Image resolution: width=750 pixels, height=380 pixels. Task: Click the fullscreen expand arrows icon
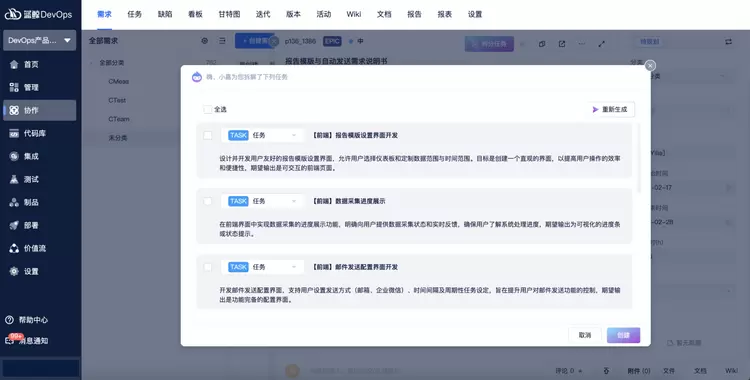point(602,44)
